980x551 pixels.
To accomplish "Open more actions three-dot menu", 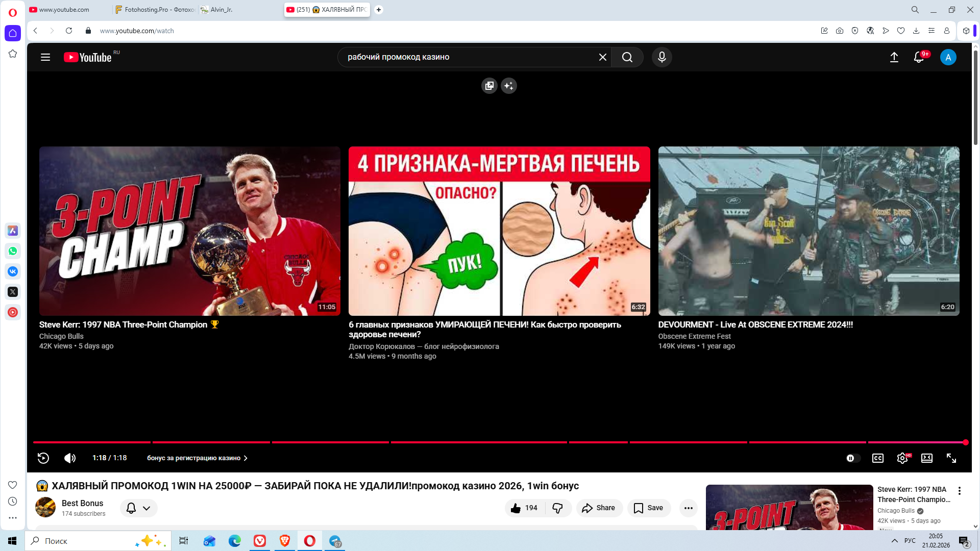I will click(688, 508).
